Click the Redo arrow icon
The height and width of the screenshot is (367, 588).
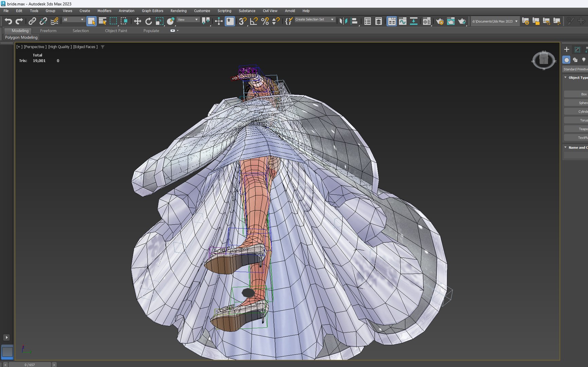click(19, 21)
